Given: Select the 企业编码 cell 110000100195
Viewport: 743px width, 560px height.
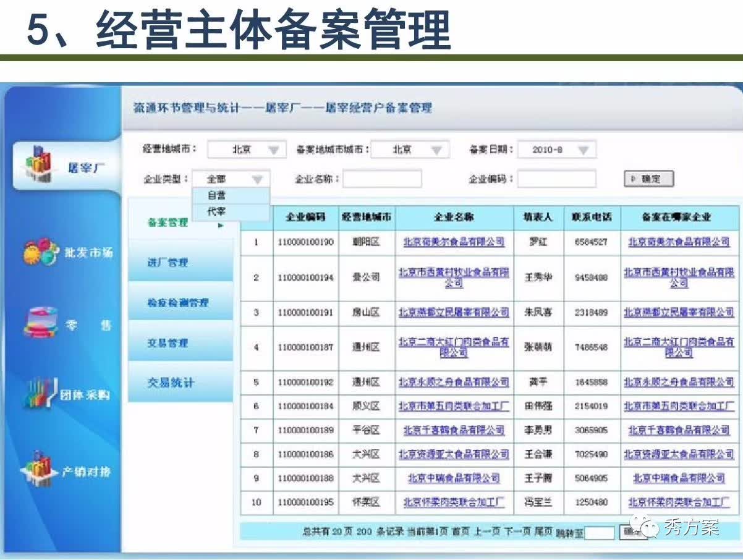Looking at the screenshot, I should pos(305,503).
